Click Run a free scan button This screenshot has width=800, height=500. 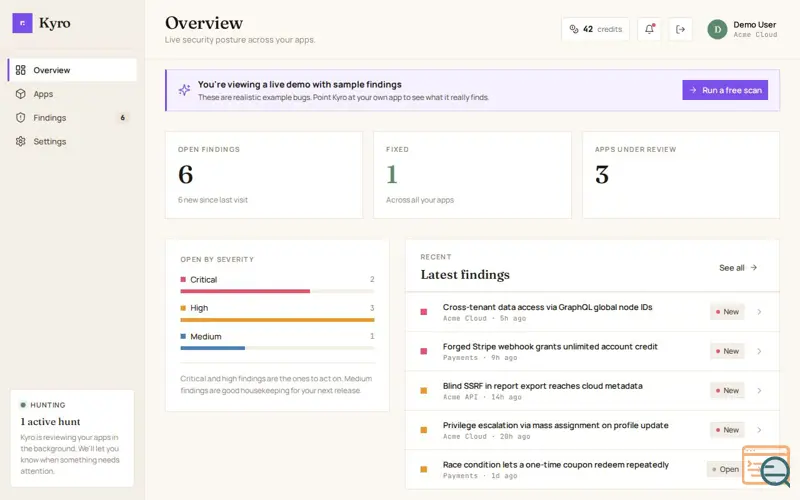coord(725,90)
